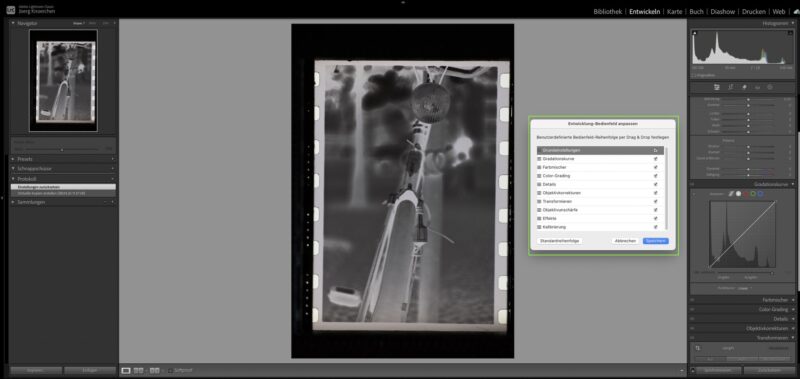The image size is (800, 379).
Task: Click the drag handle of Objektivkorrekturen row
Action: (539, 193)
